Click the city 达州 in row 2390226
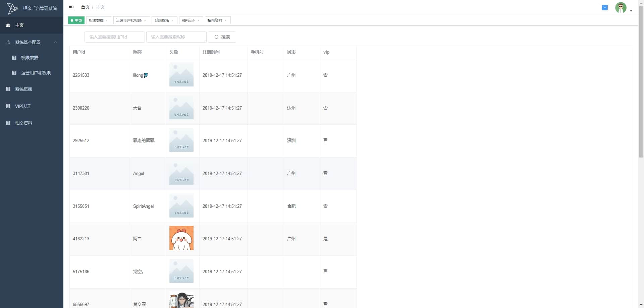Screen dimensions: 644x308 (x=291, y=108)
